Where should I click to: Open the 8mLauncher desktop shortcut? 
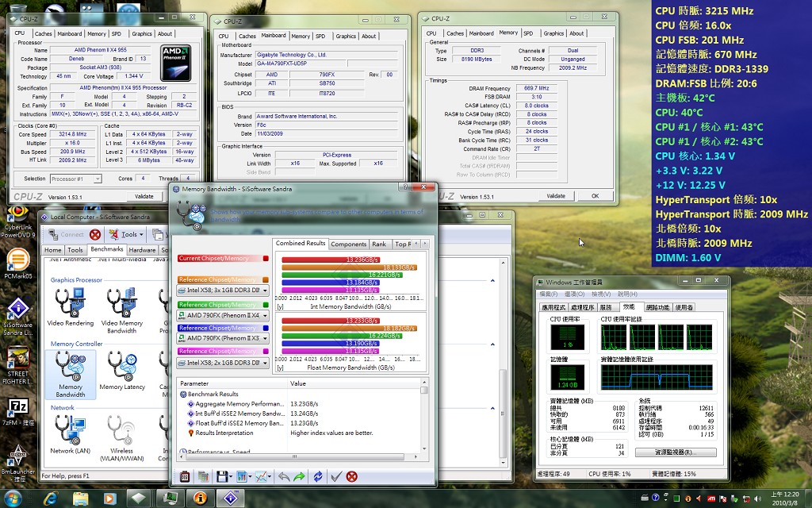click(18, 463)
